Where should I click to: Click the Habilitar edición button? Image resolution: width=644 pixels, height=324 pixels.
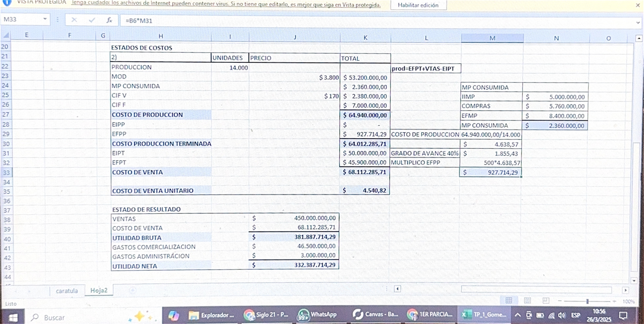[x=418, y=5]
